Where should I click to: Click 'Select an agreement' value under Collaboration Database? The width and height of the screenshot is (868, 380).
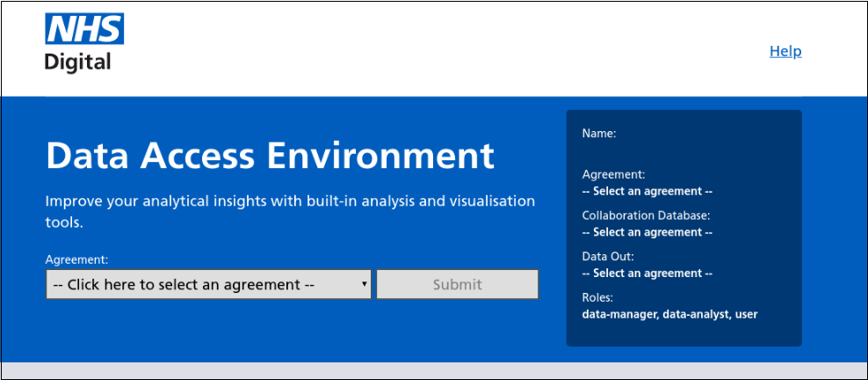[x=647, y=232]
